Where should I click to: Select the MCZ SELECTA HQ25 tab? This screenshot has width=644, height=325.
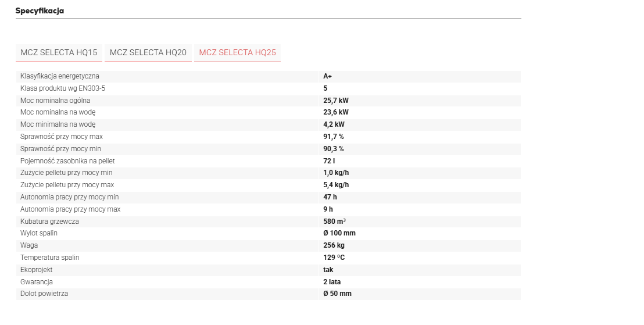tap(237, 52)
